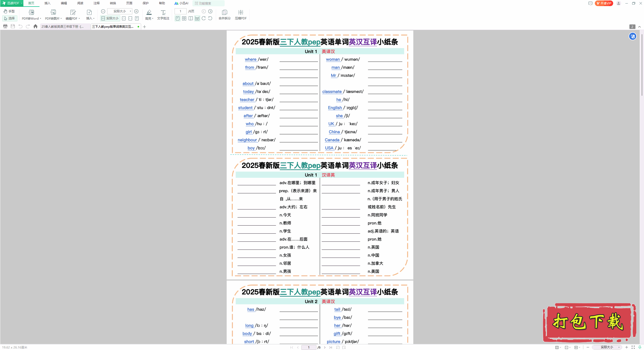
Task: Open 压缩PDF compress tool
Action: [x=241, y=15]
